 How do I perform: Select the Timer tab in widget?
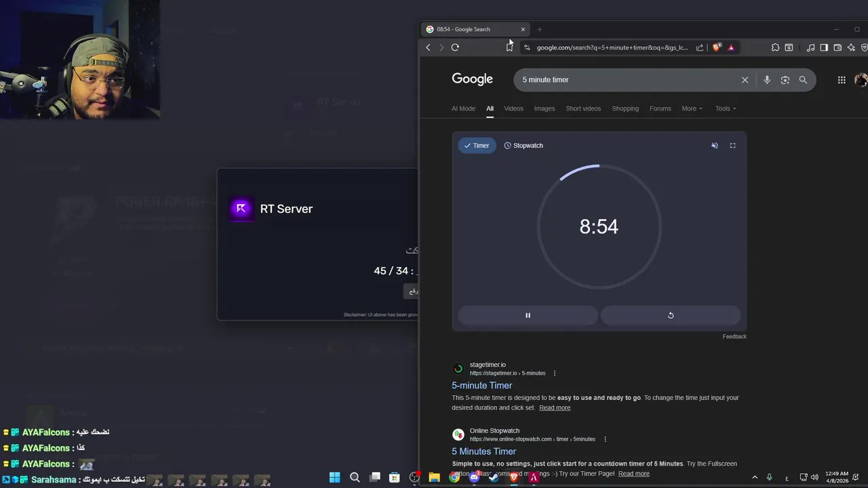coord(477,146)
